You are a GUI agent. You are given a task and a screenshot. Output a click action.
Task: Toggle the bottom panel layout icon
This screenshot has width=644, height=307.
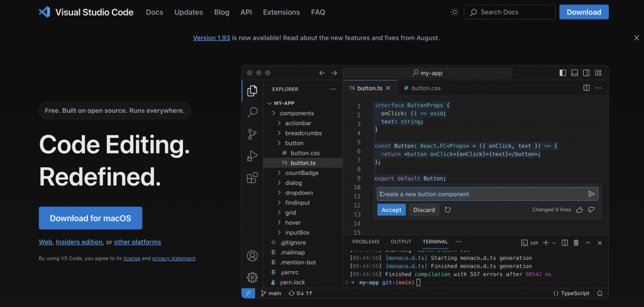(x=575, y=73)
